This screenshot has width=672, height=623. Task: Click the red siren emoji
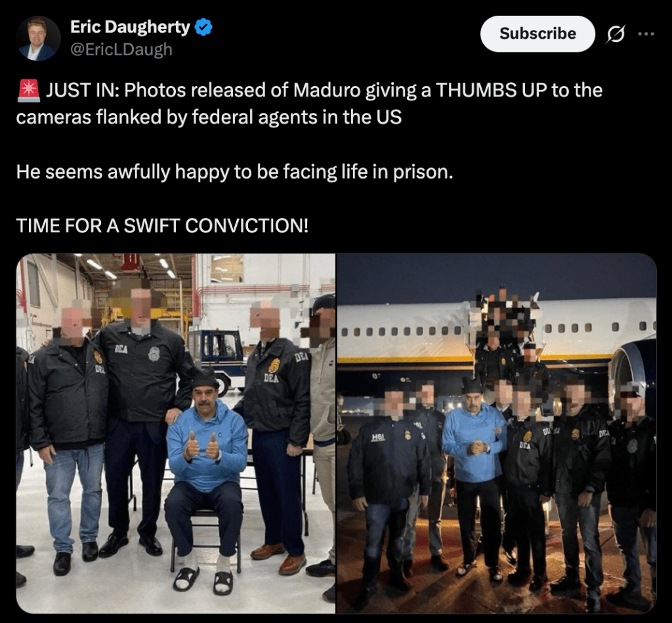coord(29,91)
